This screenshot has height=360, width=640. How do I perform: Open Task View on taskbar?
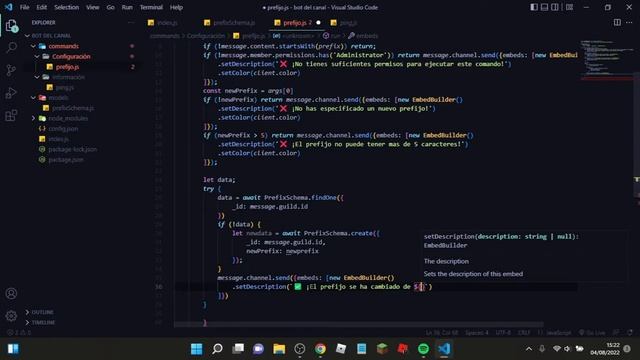click(238, 349)
